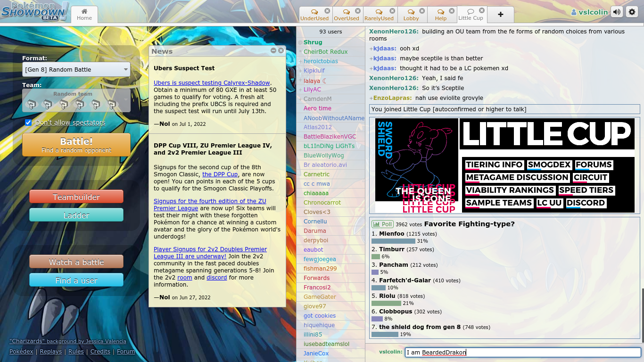Open METAGAME DISCUSSION link

[x=517, y=178]
